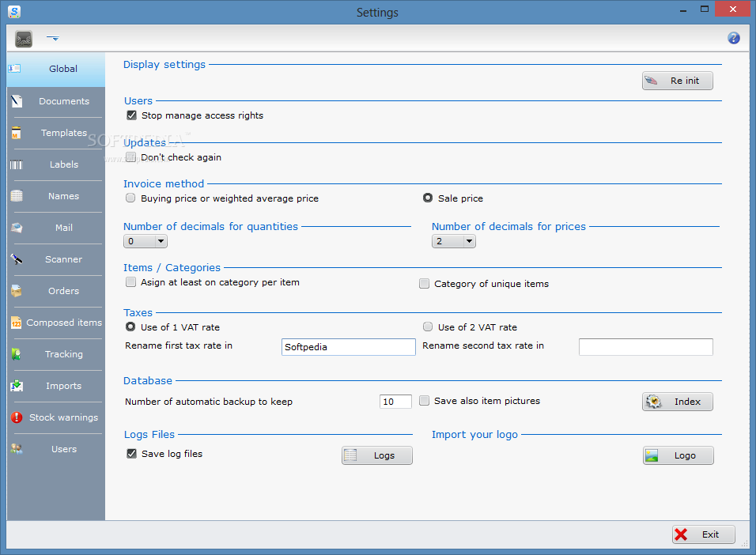The height and width of the screenshot is (555, 756).
Task: Open the Templates settings tab
Action: tap(56, 133)
